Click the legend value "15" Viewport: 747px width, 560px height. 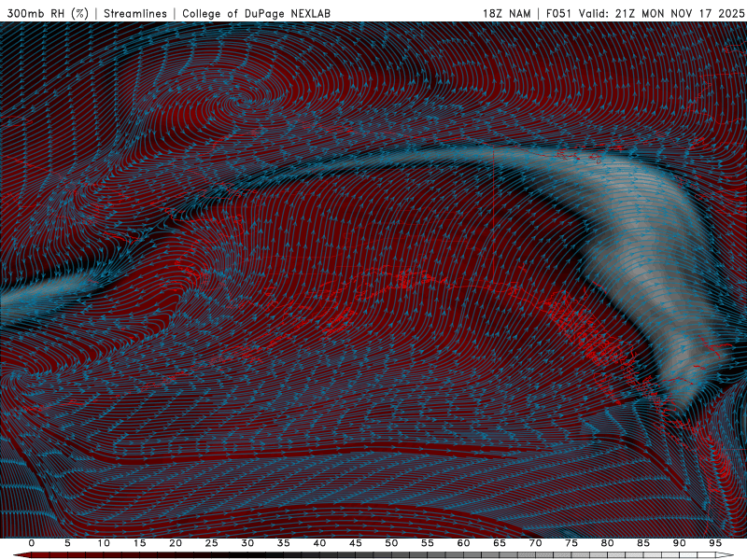[x=139, y=543]
